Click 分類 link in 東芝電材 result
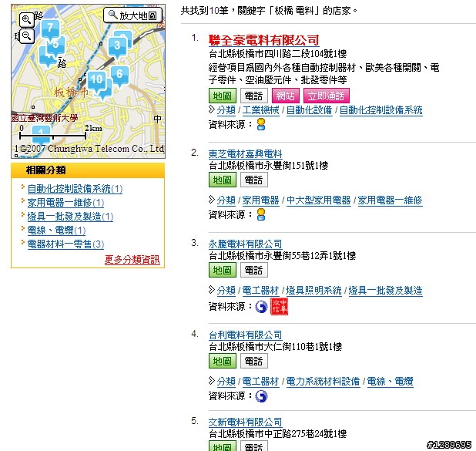This screenshot has height=451, width=476. click(226, 200)
